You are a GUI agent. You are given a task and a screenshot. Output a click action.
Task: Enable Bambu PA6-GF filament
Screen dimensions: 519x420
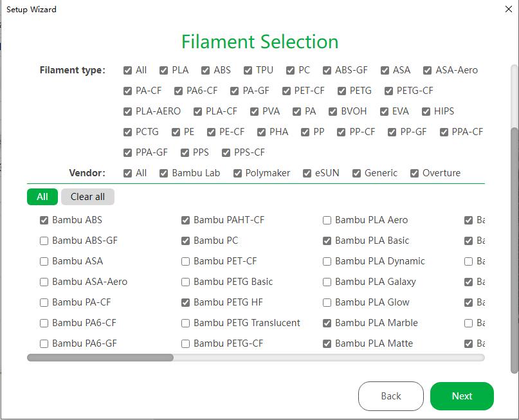(44, 344)
